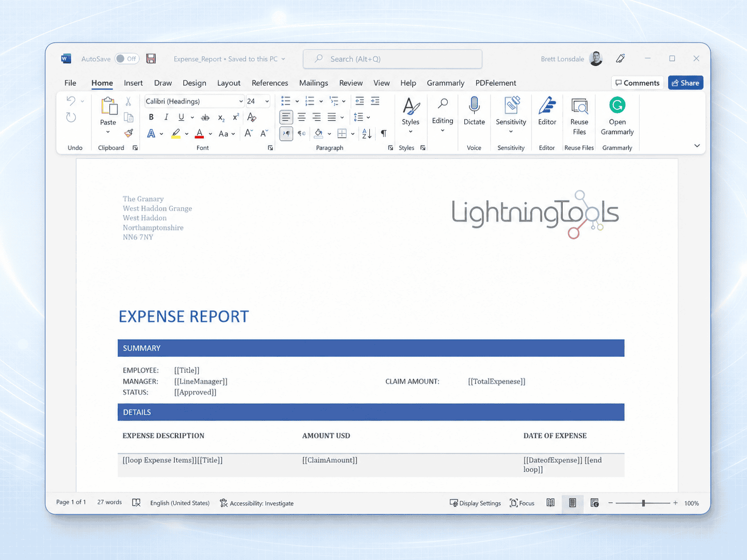Decrease font size with the Shrink Font icon
Image resolution: width=747 pixels, height=560 pixels.
(264, 134)
